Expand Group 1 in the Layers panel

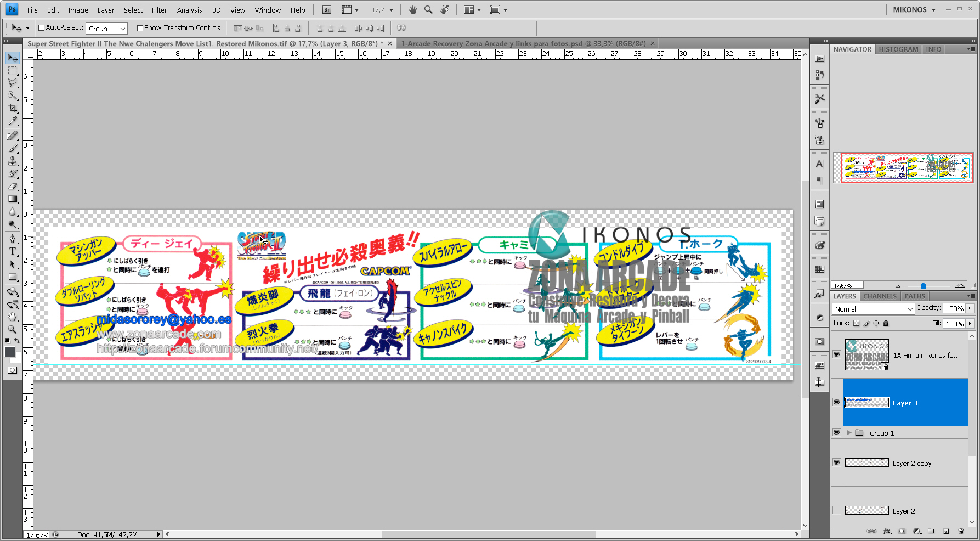click(849, 433)
